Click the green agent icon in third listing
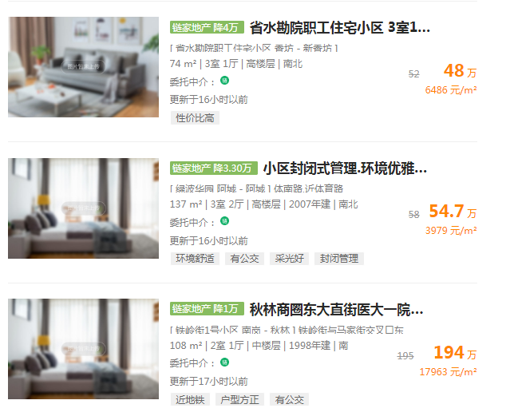Viewport: 506px width, 420px height. tap(224, 363)
